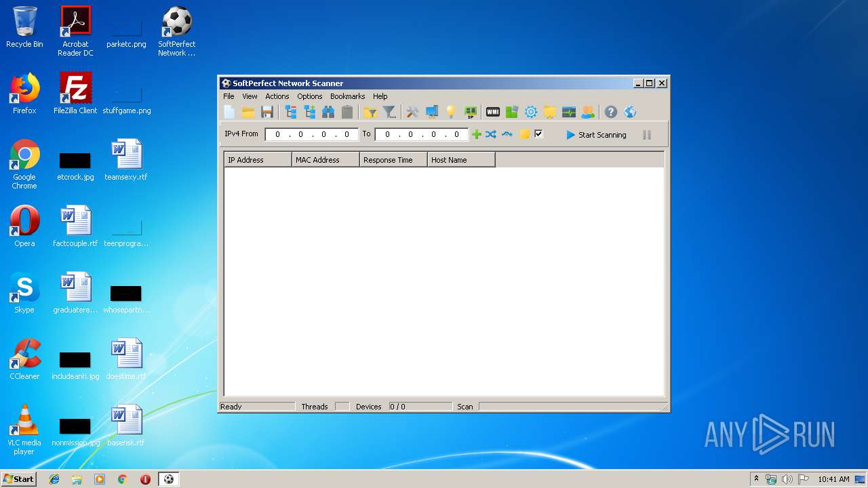Viewport: 868px width, 488px height.
Task: Save scan results with the floppy disk icon
Action: point(267,113)
